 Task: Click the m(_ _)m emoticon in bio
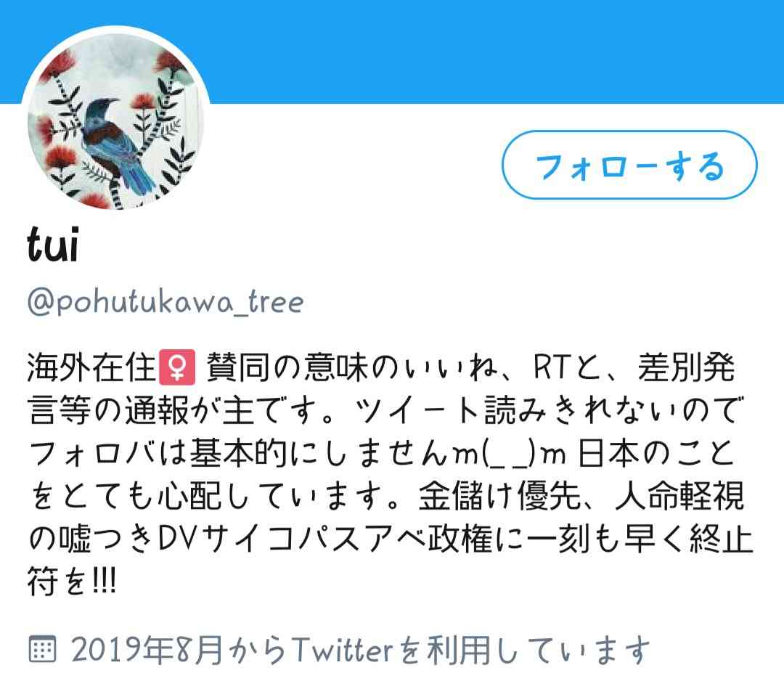[508, 454]
